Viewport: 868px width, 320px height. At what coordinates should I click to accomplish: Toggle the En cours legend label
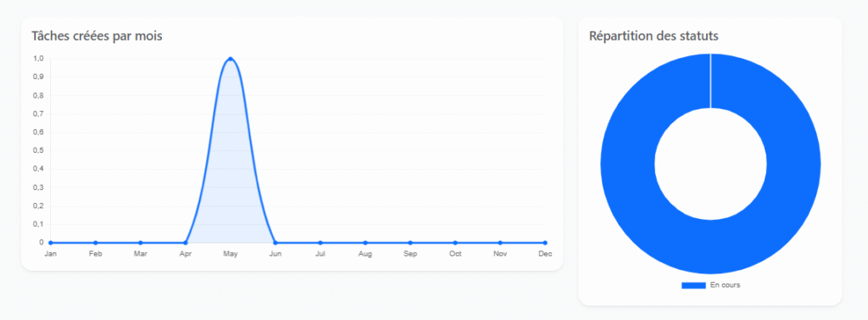(x=726, y=285)
